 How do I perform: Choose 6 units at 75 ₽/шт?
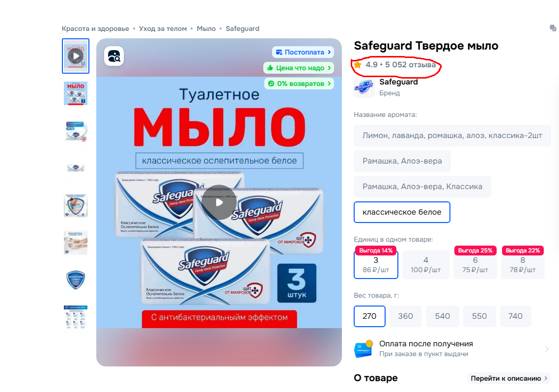pyautogui.click(x=475, y=264)
